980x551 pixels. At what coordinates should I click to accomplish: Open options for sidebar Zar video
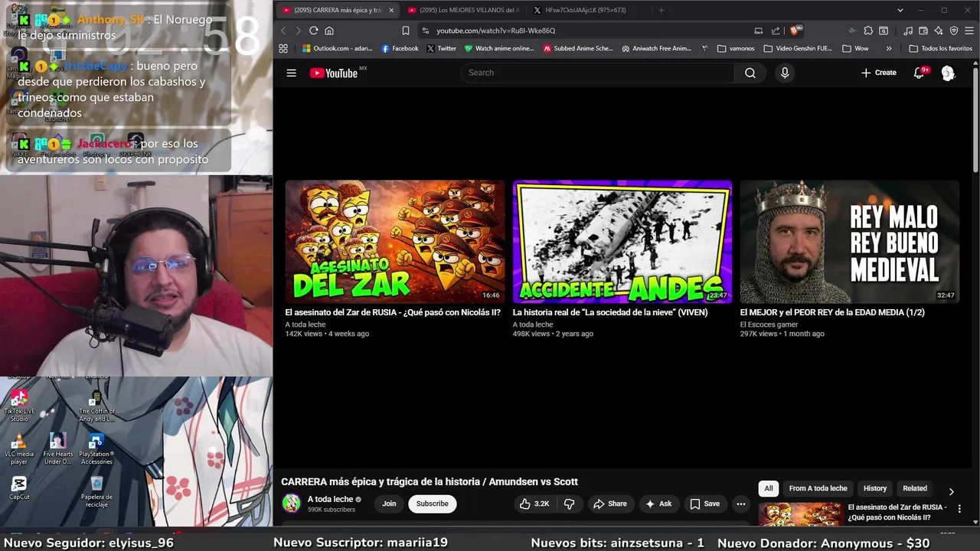tap(959, 509)
